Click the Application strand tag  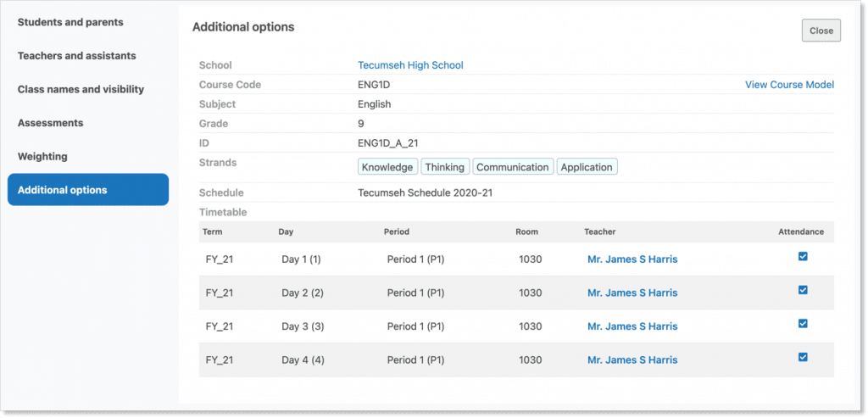[x=587, y=167]
